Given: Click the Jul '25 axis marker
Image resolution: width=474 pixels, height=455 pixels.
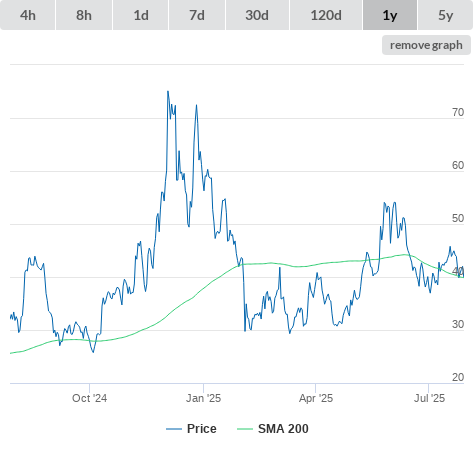Looking at the screenshot, I should tap(429, 398).
